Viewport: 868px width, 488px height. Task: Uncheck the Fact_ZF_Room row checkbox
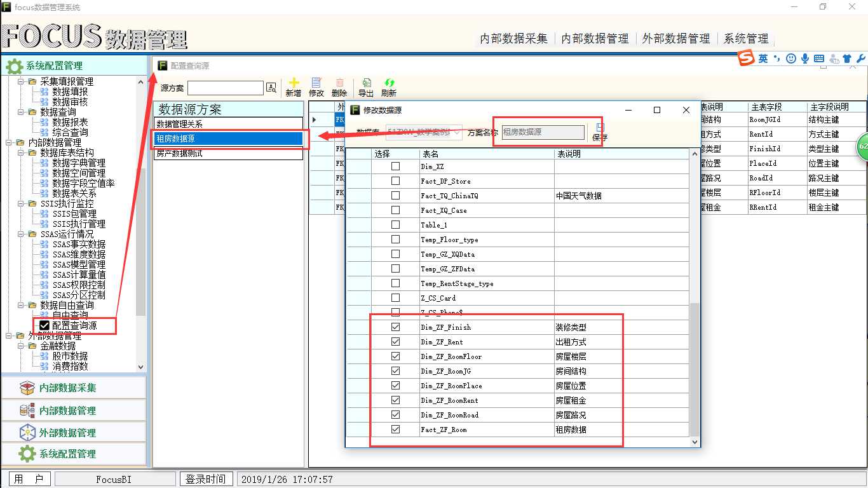click(x=395, y=430)
